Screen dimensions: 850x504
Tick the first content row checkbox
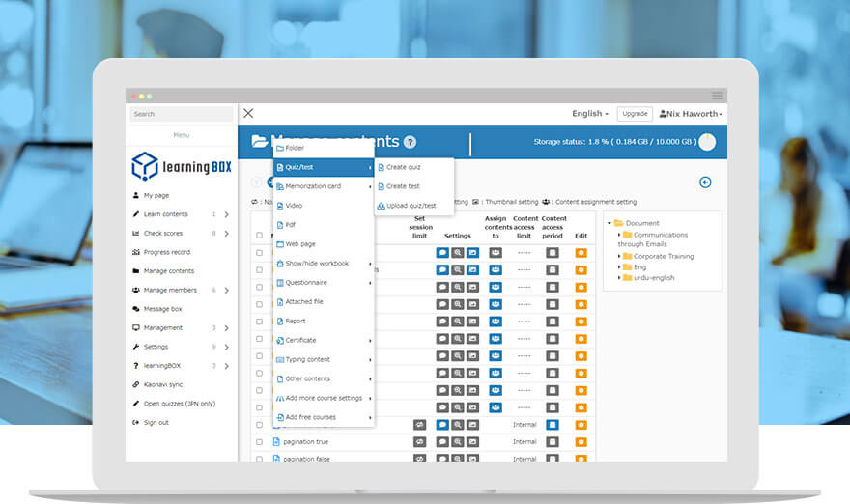(259, 253)
